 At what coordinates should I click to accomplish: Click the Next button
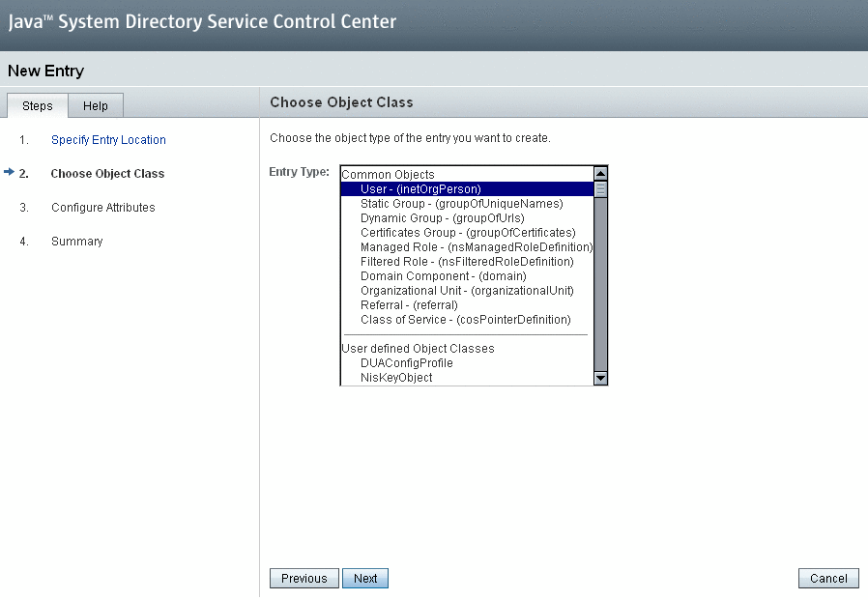tap(365, 579)
